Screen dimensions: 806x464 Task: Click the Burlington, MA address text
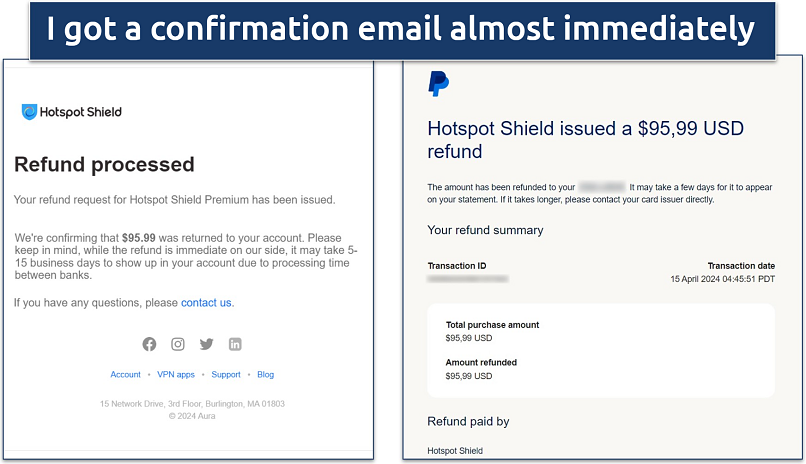(192, 404)
